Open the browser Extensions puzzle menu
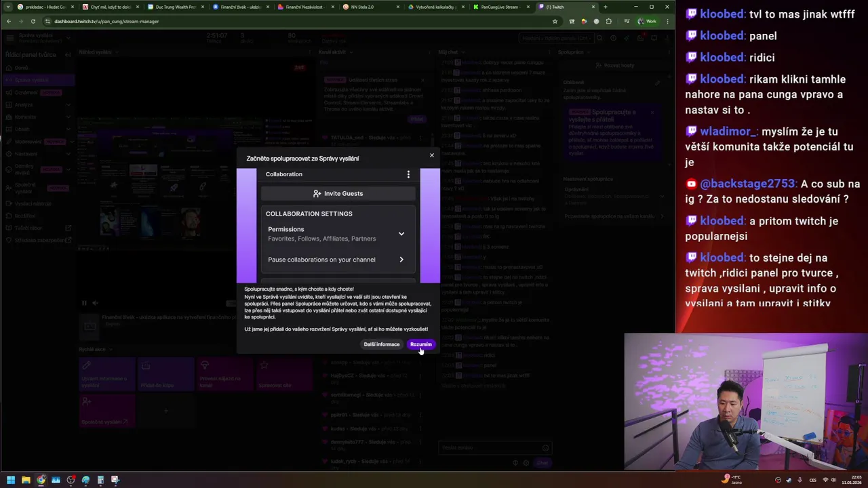This screenshot has height=488, width=868. pos(608,21)
